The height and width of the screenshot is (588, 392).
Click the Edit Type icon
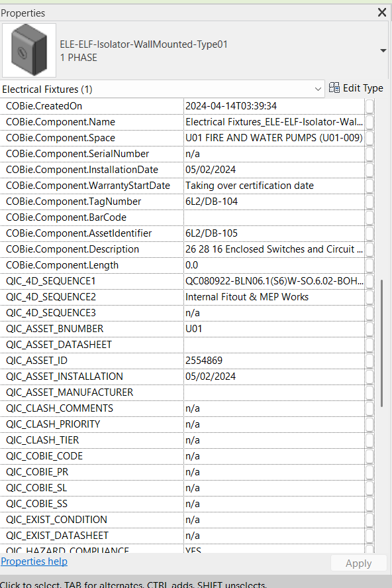pos(334,88)
